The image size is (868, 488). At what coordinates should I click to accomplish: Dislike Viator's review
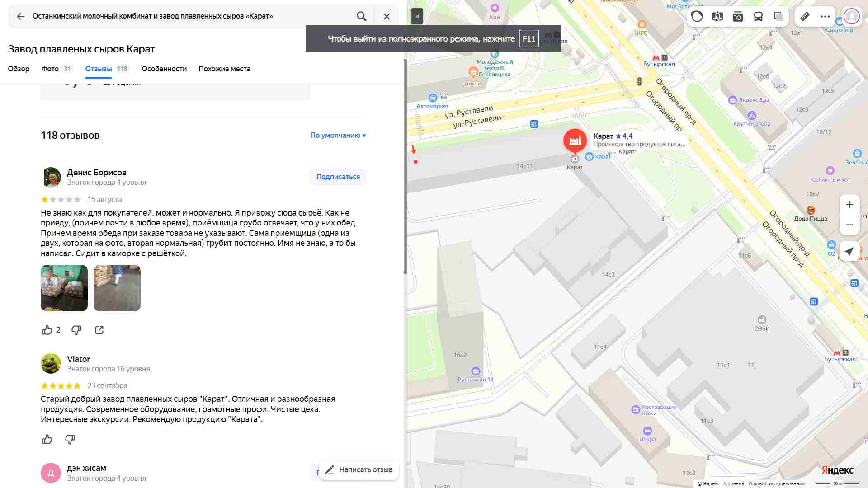tap(70, 439)
